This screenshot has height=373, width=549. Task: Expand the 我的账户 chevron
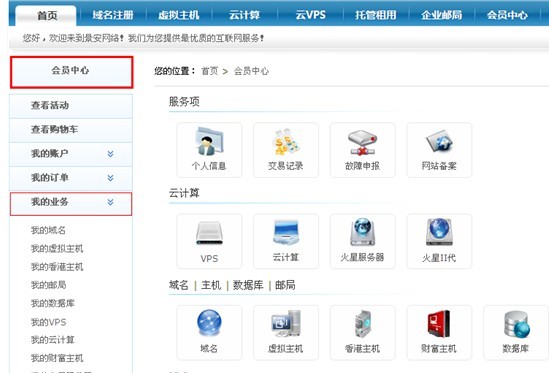point(110,154)
